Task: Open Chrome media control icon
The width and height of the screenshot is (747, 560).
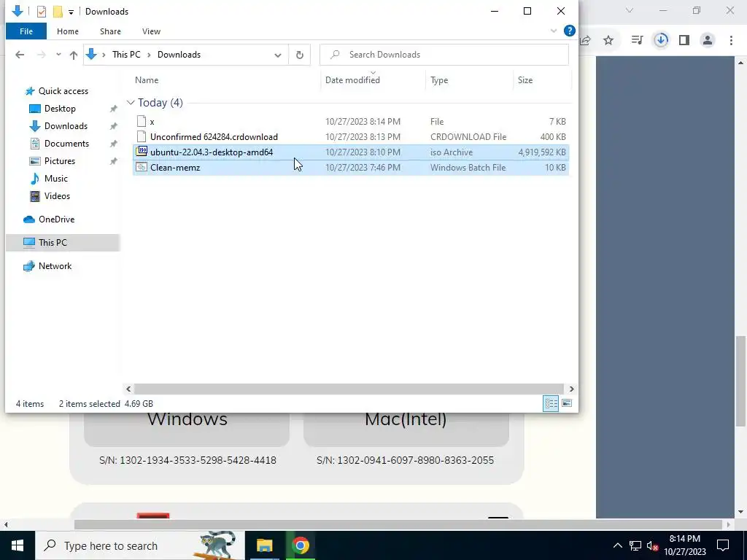Action: pyautogui.click(x=637, y=41)
